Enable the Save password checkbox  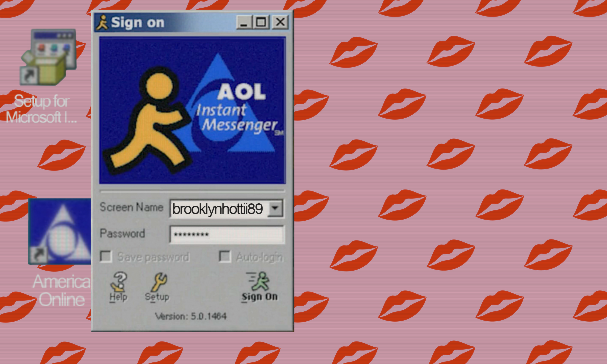point(106,257)
